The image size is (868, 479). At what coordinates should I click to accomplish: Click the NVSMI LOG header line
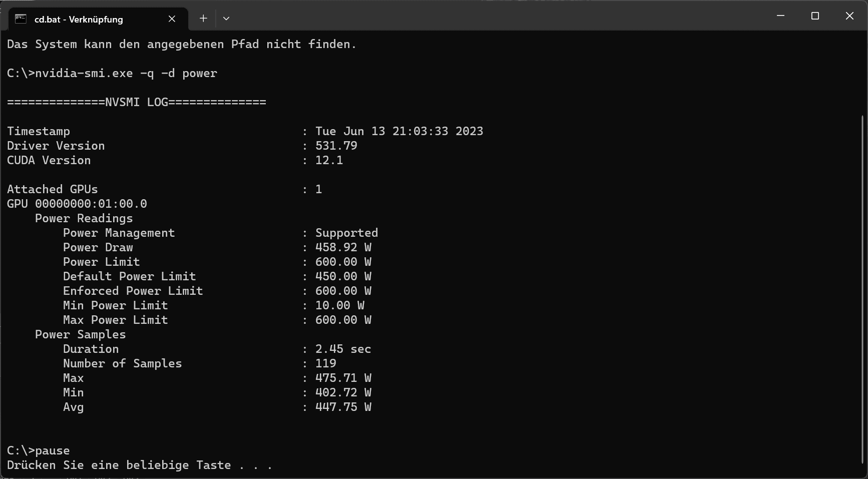[137, 102]
